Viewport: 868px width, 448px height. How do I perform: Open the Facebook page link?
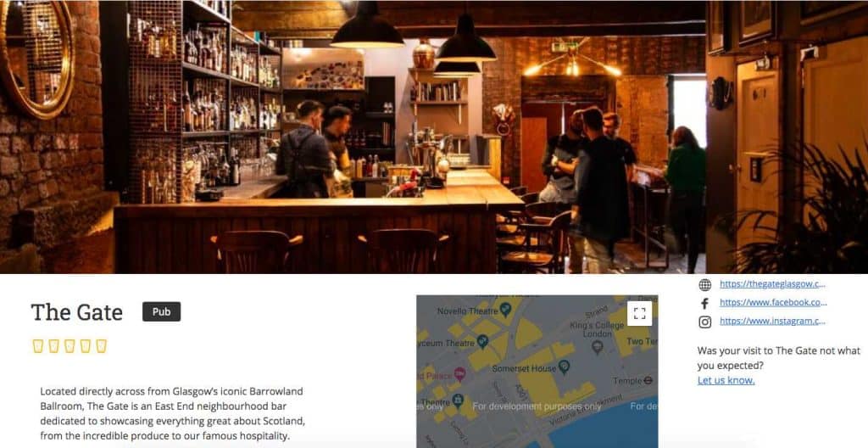[x=773, y=302]
